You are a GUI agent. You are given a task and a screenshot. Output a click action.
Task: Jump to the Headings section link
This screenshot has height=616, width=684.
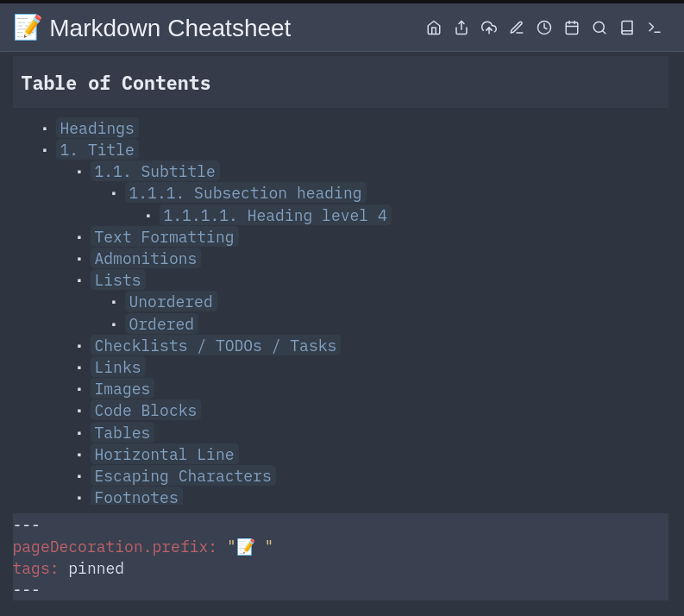coord(97,129)
